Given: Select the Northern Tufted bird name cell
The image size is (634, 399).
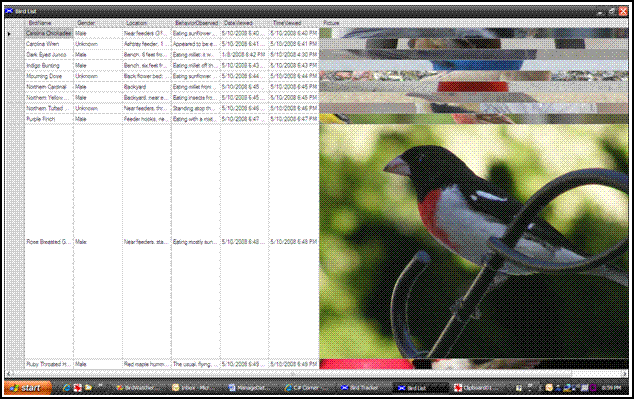Looking at the screenshot, I should pos(49,108).
